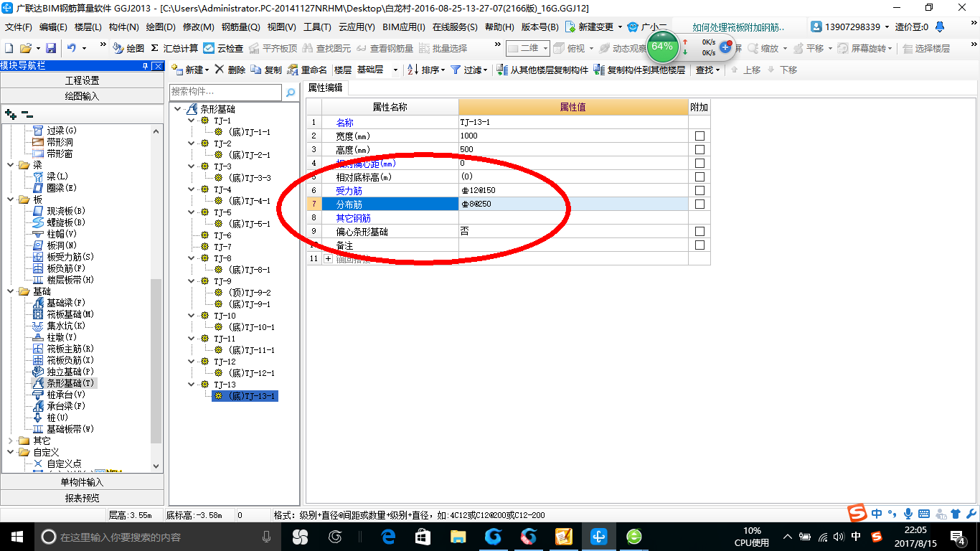Click 从其他楼层复制构件 button
The image size is (980, 551).
[x=542, y=70]
